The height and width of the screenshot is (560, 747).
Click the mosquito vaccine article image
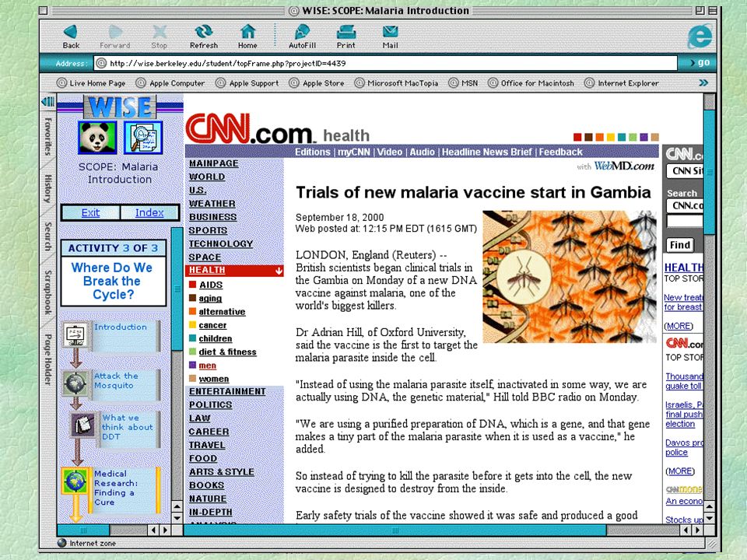[570, 277]
